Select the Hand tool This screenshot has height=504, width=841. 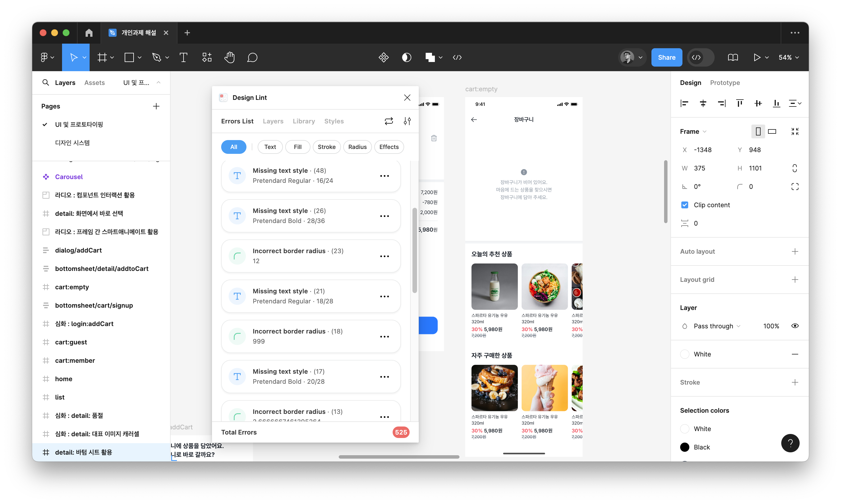(230, 57)
